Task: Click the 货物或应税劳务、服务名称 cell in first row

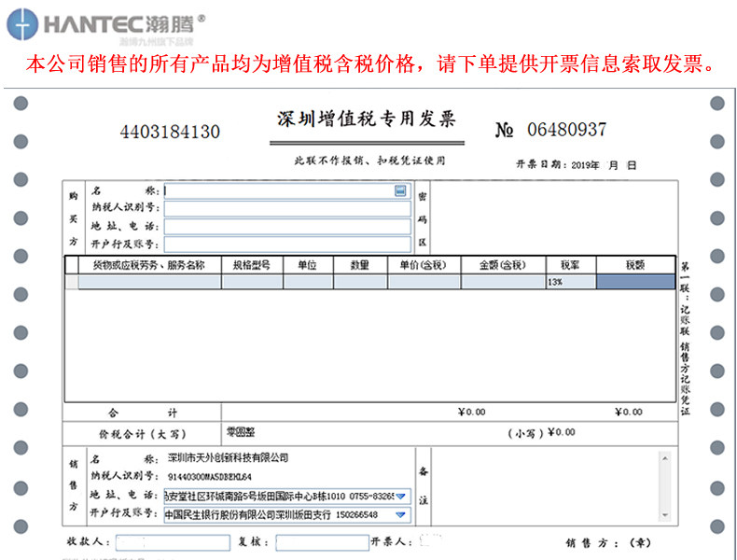Action: pyautogui.click(x=149, y=282)
